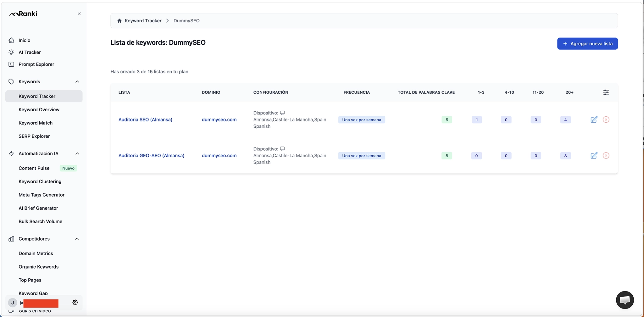Click the LISTA column header
Viewport: 644px width, 317px height.
[x=124, y=92]
